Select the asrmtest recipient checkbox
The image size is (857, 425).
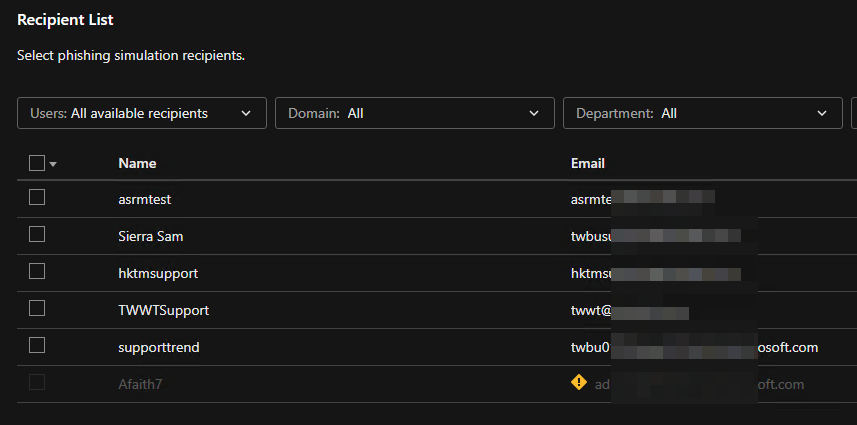click(x=37, y=198)
